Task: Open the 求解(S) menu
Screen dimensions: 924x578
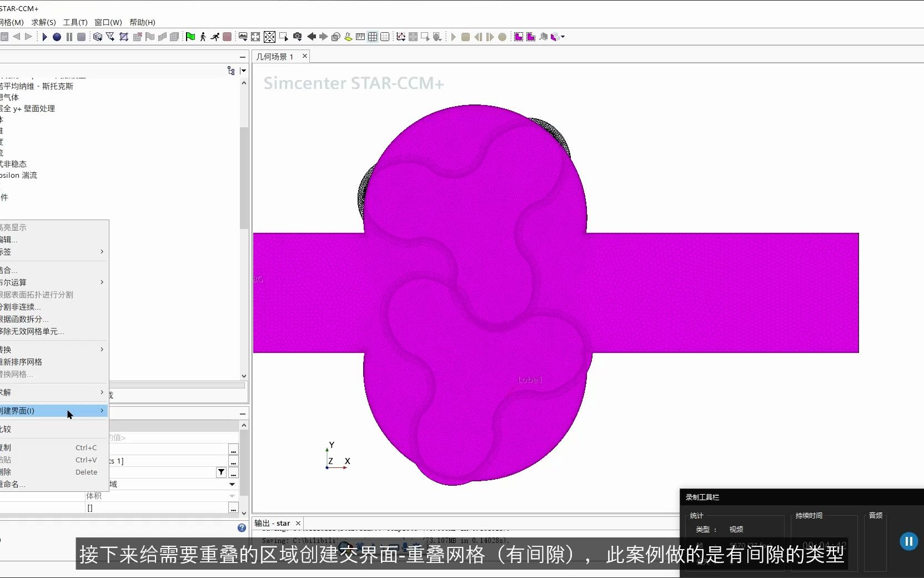Action: (43, 22)
